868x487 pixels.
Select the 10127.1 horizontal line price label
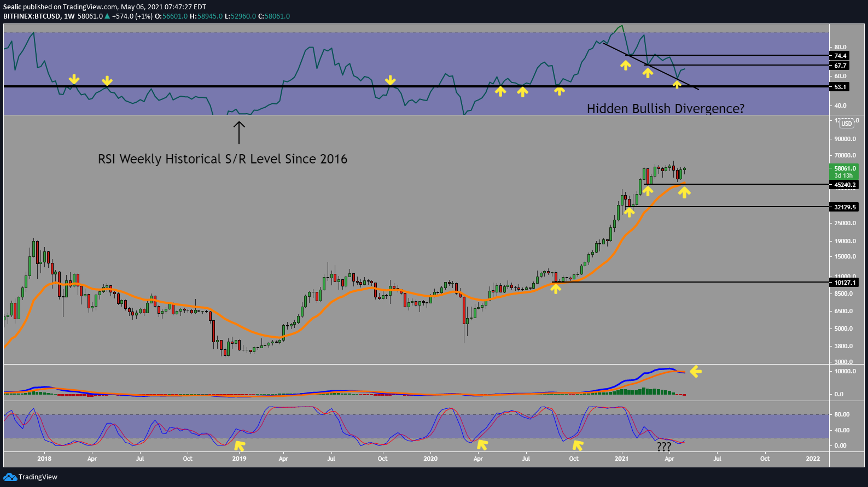(845, 283)
